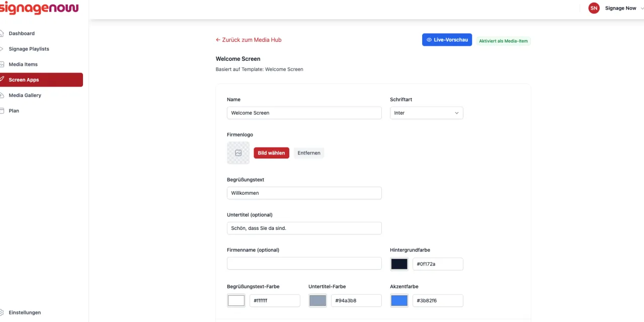644x322 pixels.
Task: Click the Plan card icon
Action: pyautogui.click(x=2, y=111)
